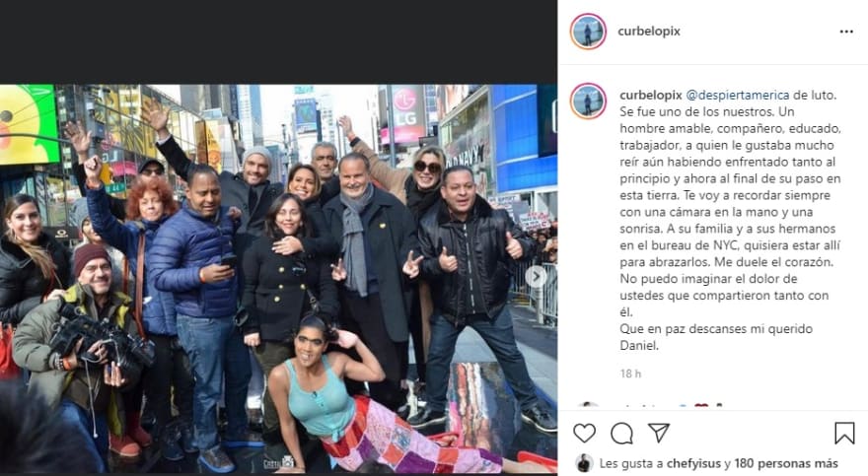Open curbelopix username in header
The width and height of the screenshot is (868, 476).
(x=649, y=32)
